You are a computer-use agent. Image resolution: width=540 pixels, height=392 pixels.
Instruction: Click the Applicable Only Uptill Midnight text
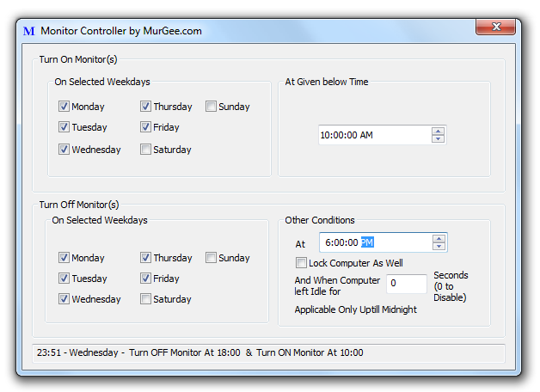pos(355,309)
